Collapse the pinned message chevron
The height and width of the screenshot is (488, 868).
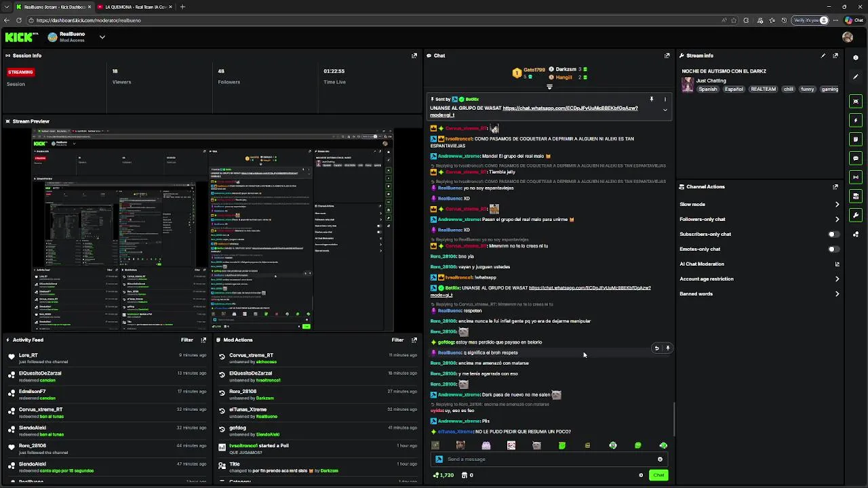point(665,110)
